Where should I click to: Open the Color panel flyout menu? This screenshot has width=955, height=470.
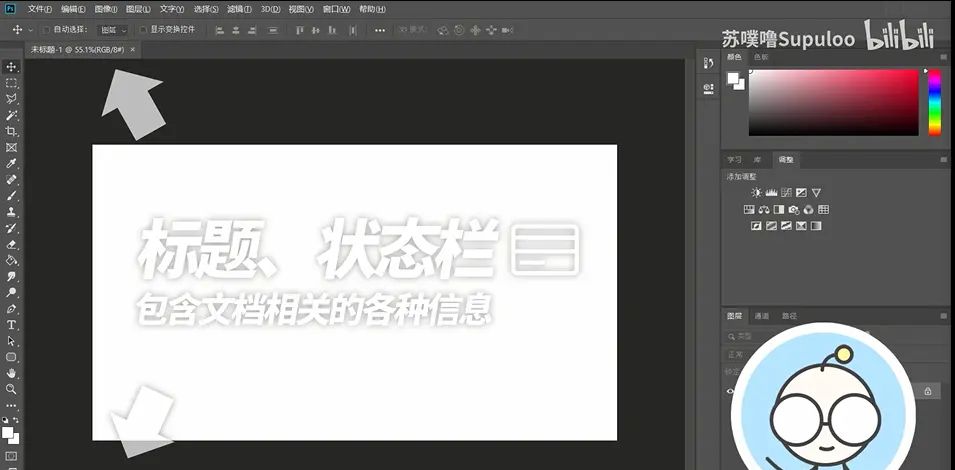(x=943, y=57)
